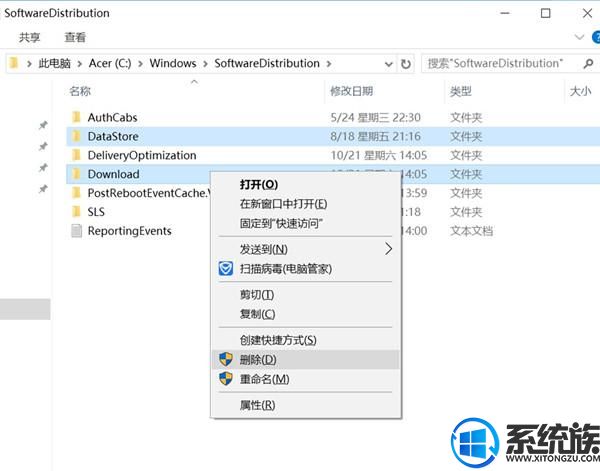Click date 8/18 星期五 21:16
Viewport: 600px width, 471px height.
point(375,136)
